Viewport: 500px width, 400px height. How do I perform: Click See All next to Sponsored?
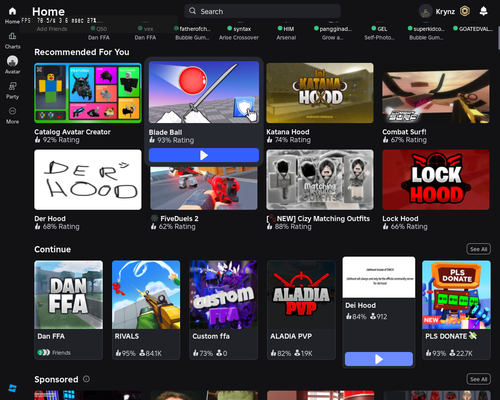[478, 379]
